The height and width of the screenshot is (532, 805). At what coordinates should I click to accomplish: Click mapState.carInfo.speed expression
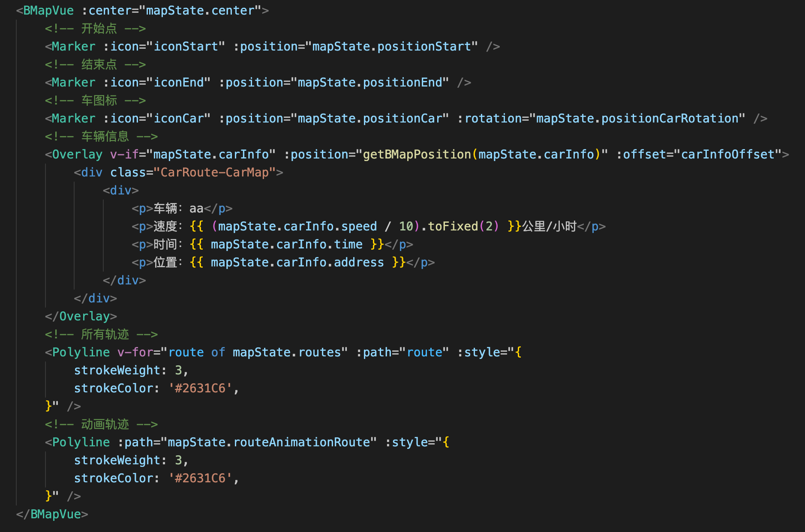(x=298, y=226)
